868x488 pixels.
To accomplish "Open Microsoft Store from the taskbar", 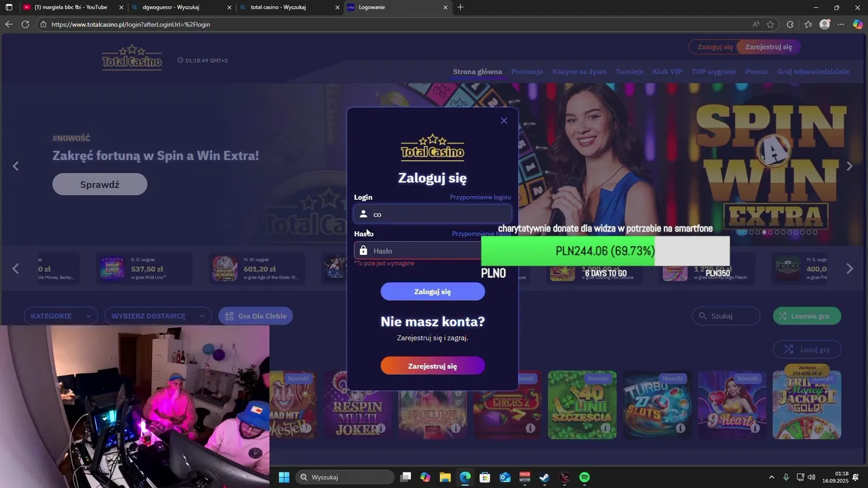I will pos(485,477).
